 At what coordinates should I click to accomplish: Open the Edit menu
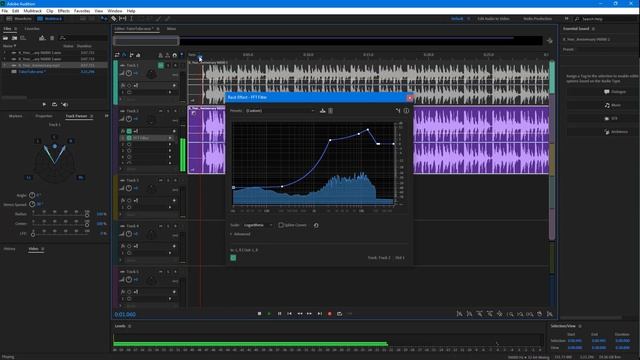coord(15,11)
